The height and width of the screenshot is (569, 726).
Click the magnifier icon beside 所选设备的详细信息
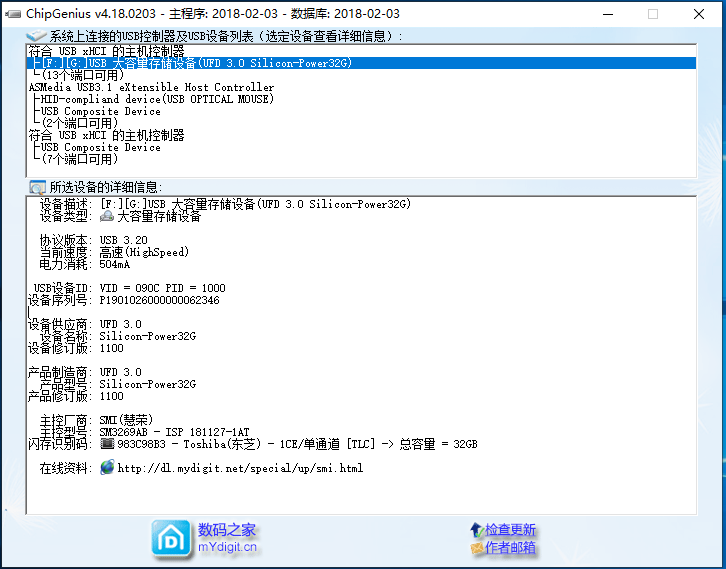click(x=37, y=187)
